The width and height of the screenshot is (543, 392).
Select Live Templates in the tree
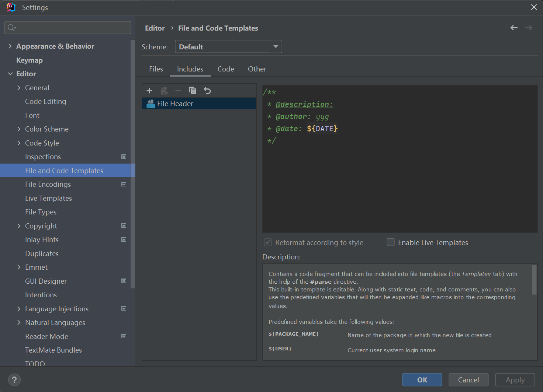[x=48, y=198]
